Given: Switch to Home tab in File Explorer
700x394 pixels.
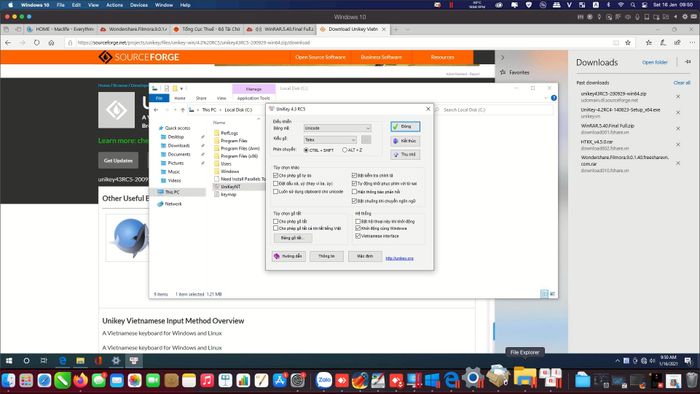Looking at the screenshot, I should click(180, 98).
